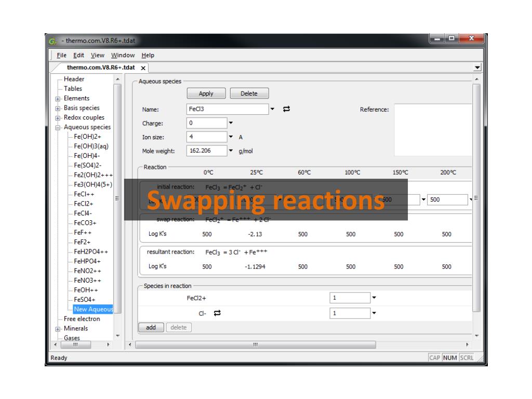Viewport: 532px width, 399px height.
Task: Select New Aqueous entry in tree
Action: (93, 309)
